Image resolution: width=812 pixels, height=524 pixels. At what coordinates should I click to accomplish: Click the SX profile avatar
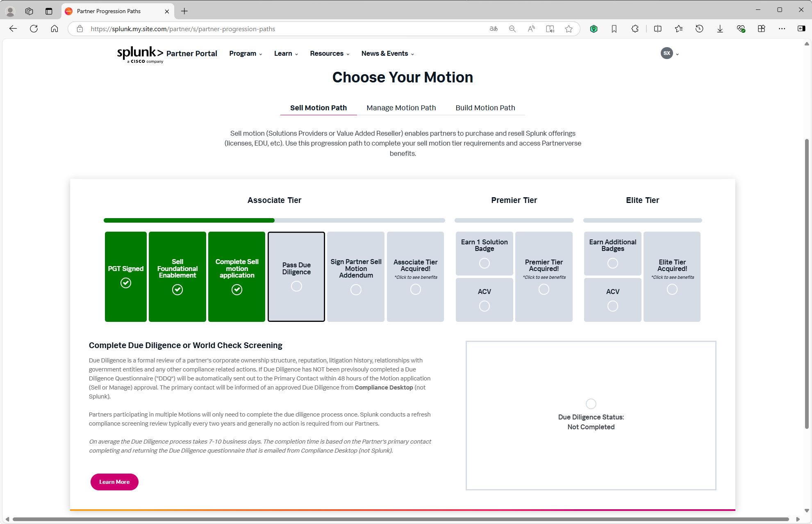coord(667,53)
